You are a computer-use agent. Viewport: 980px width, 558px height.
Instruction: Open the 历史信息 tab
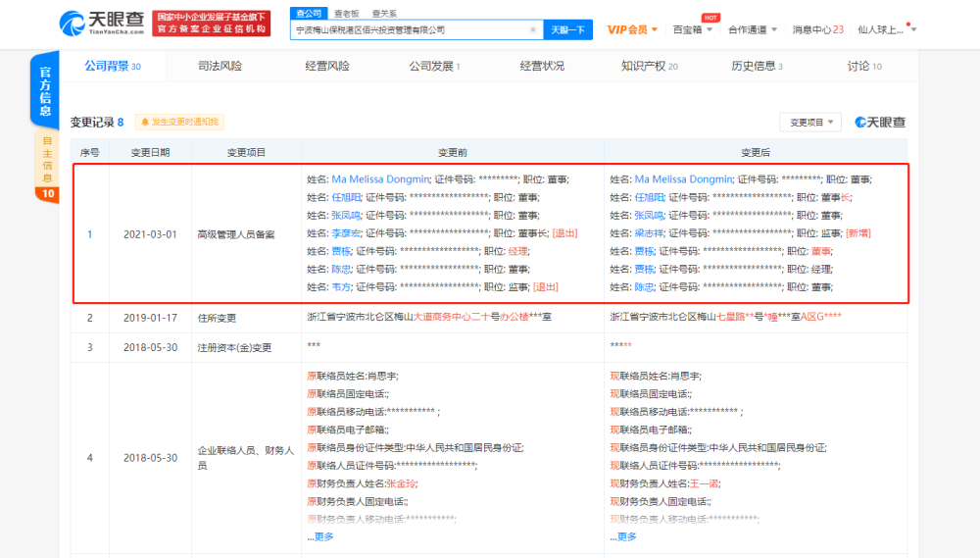tap(757, 66)
